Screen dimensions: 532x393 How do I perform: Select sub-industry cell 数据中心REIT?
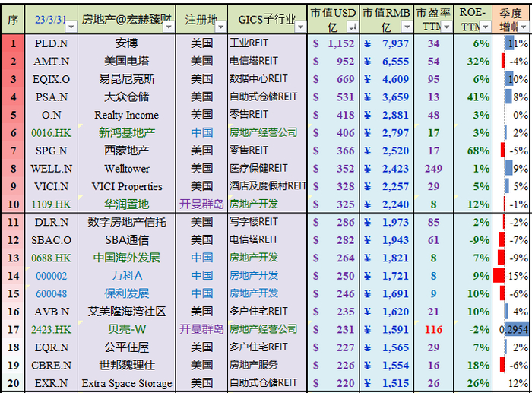click(268, 79)
